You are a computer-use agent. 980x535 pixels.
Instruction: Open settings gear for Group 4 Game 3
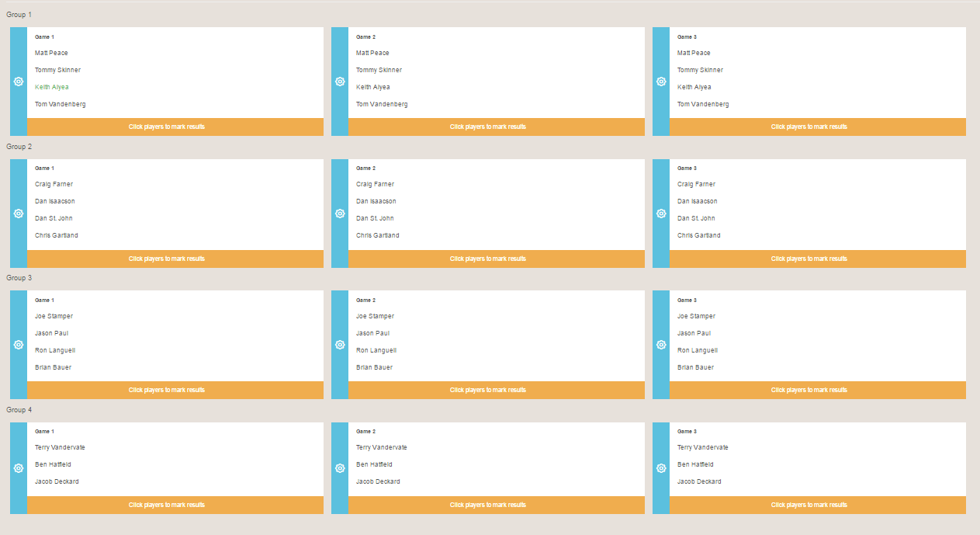(661, 468)
